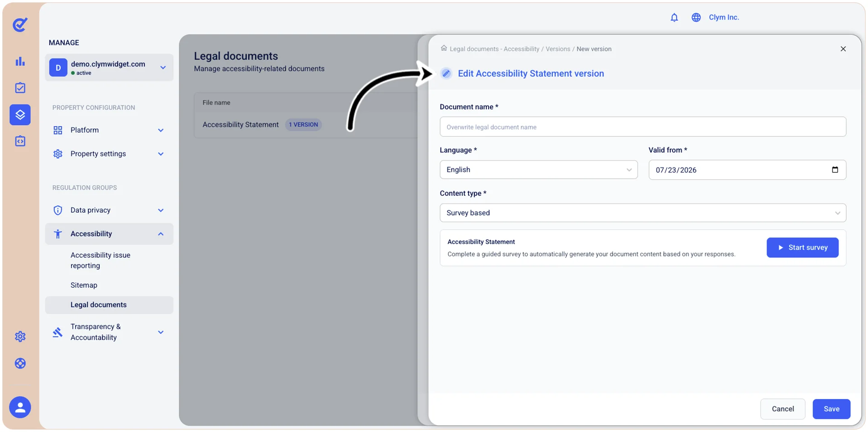This screenshot has width=868, height=432.
Task: Open the Sitemap menu item
Action: (84, 285)
